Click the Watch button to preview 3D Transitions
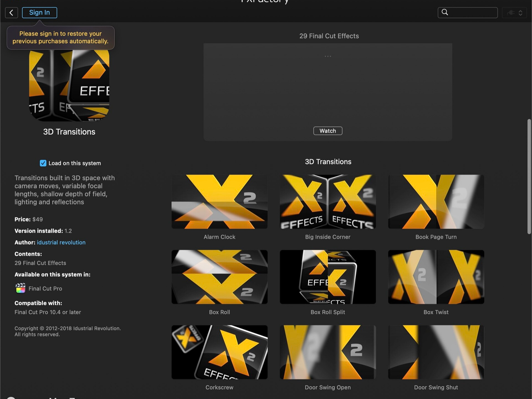 (x=328, y=131)
